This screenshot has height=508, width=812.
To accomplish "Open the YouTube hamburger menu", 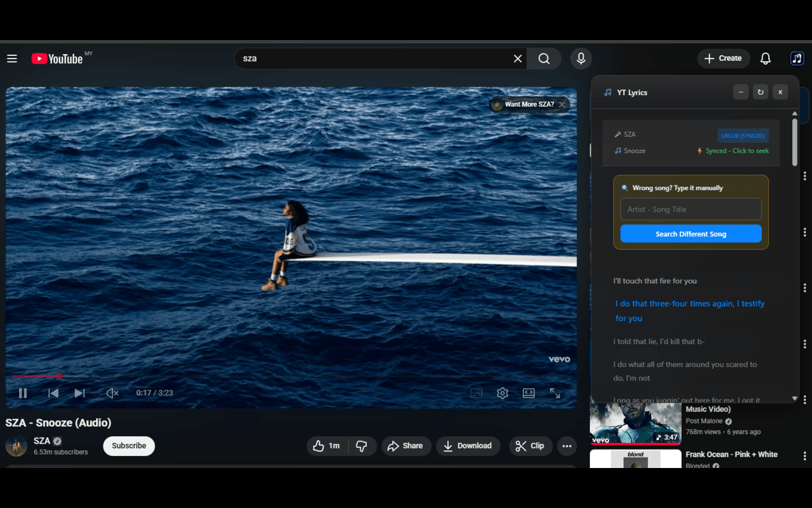I will pos(11,58).
